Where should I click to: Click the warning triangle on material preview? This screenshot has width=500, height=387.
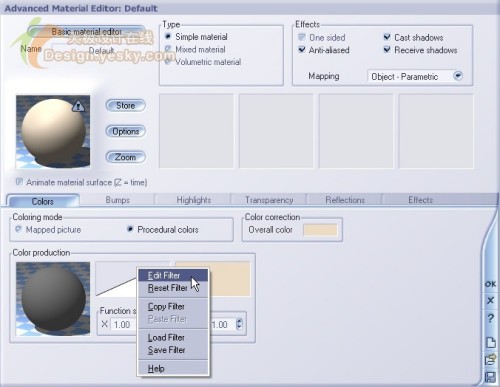(78, 106)
